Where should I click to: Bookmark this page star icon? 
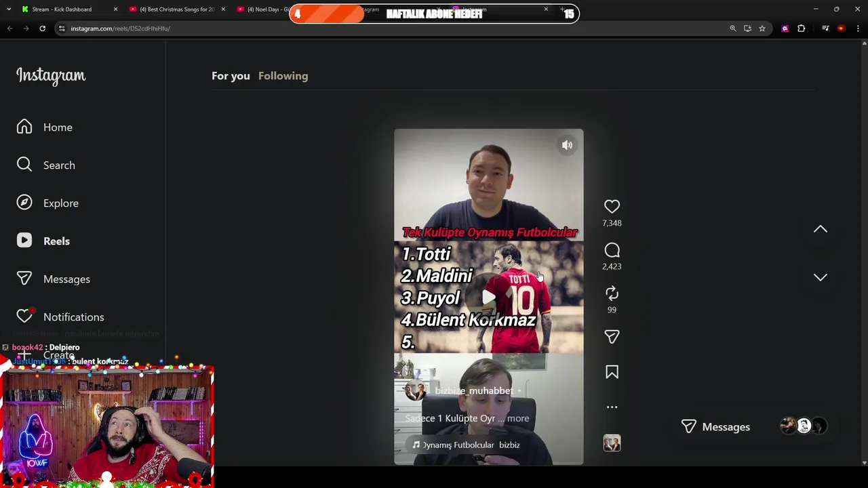(x=762, y=28)
